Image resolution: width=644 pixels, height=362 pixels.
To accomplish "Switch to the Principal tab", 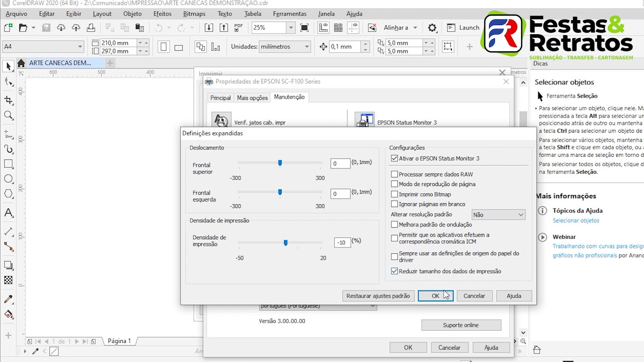I will click(x=220, y=98).
